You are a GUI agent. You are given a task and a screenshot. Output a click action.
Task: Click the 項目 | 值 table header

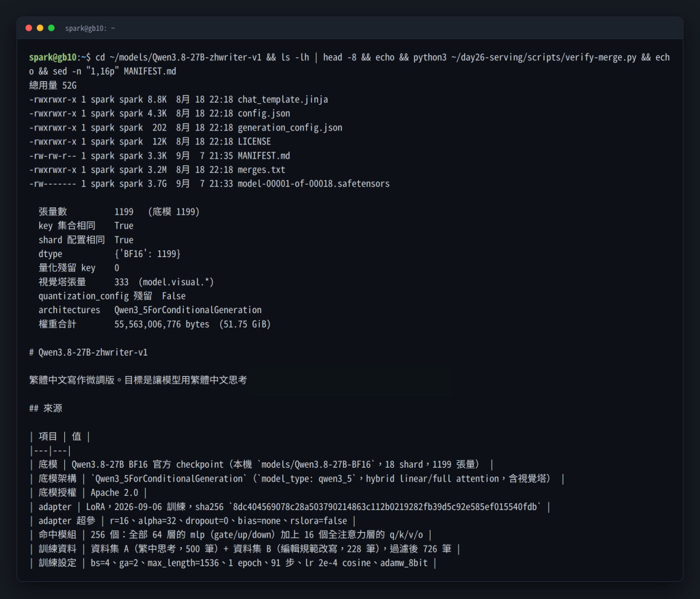60,436
